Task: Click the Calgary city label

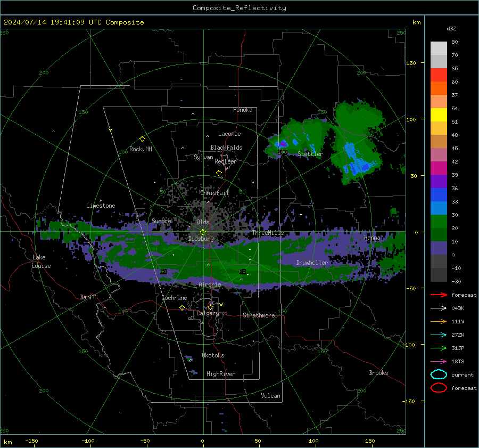Action: coord(208,313)
